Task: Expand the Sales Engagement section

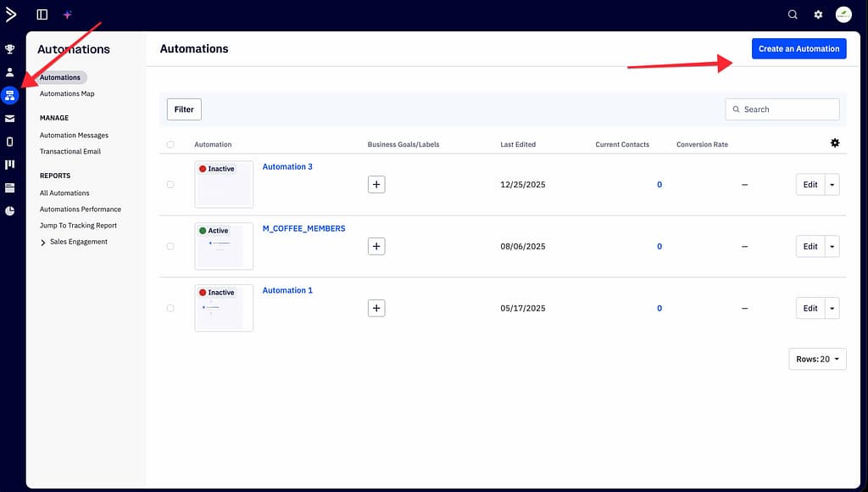Action: point(43,242)
